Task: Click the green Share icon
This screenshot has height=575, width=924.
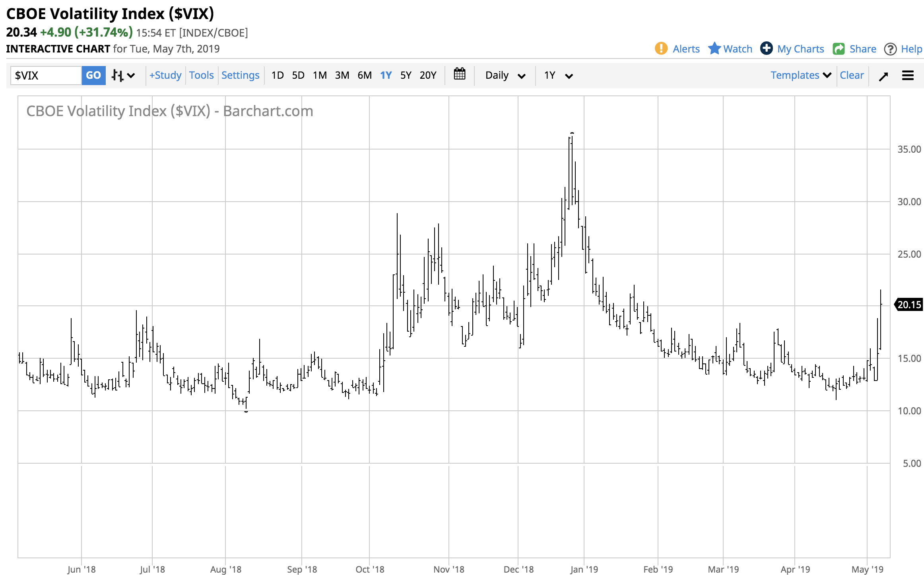Action: [x=839, y=49]
